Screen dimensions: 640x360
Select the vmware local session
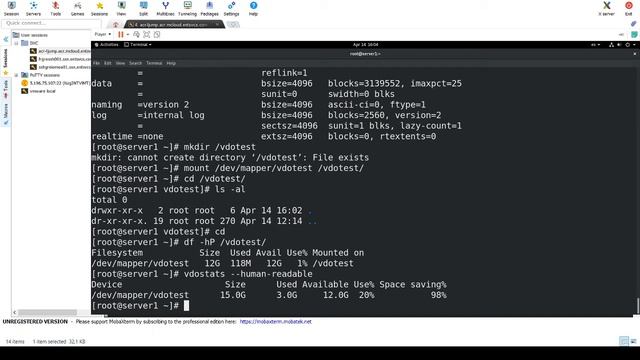tap(38, 91)
